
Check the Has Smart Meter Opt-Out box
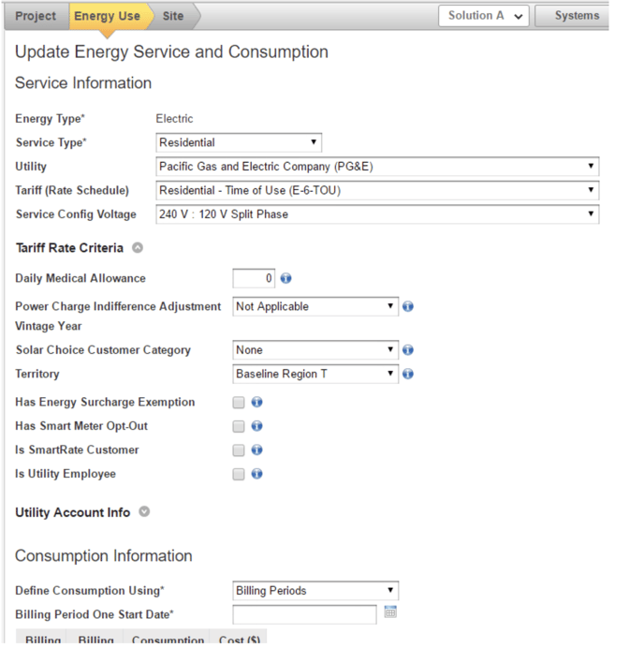[x=239, y=427]
